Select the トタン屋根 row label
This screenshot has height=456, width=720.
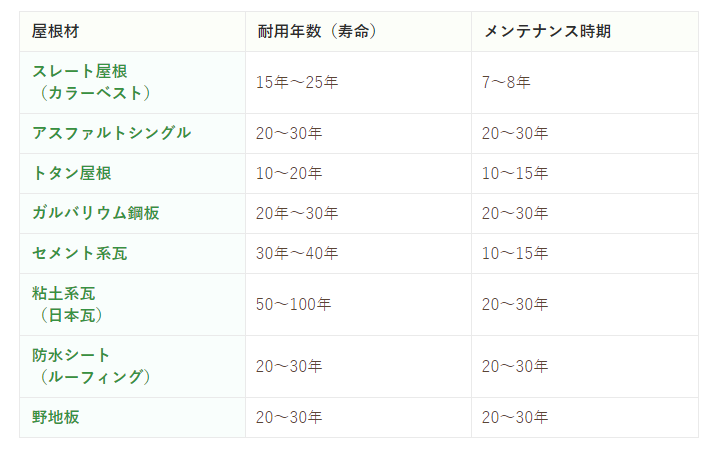[71, 173]
